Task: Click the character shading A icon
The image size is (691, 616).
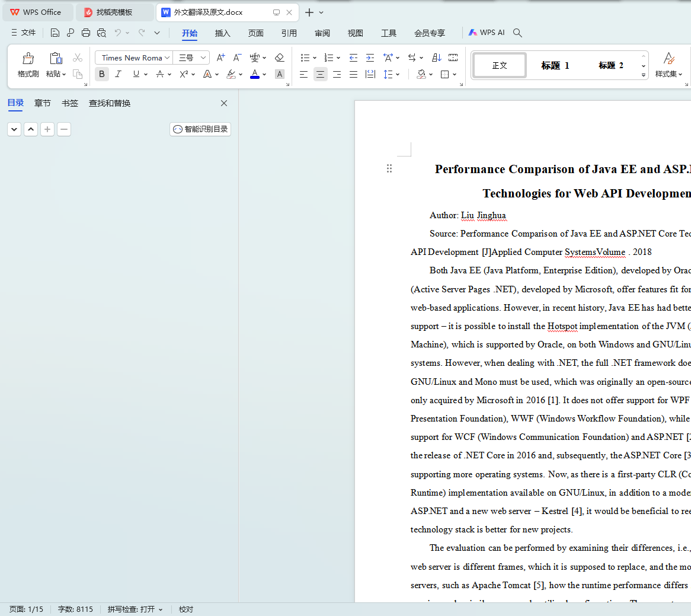Action: tap(279, 74)
